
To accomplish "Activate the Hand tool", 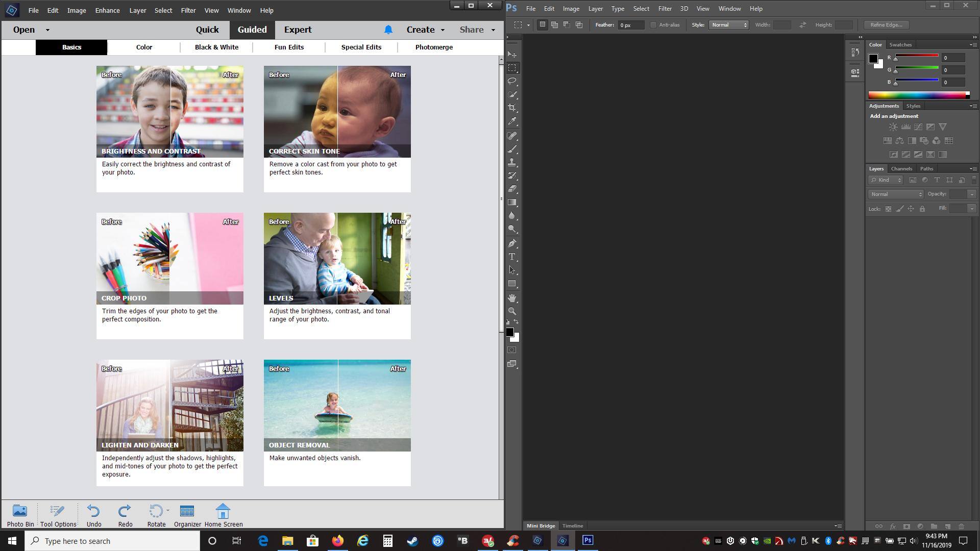I will click(x=512, y=297).
